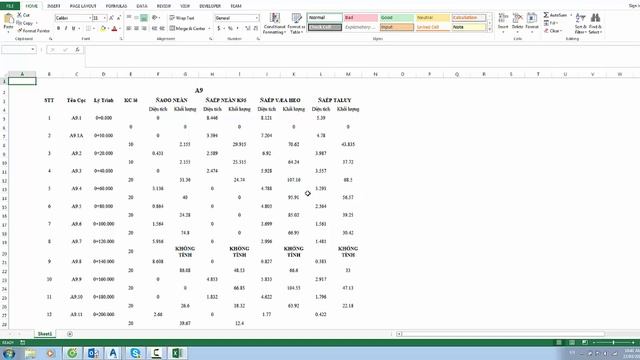Apply Percent Style
The width and height of the screenshot is (640, 360).
230,29
